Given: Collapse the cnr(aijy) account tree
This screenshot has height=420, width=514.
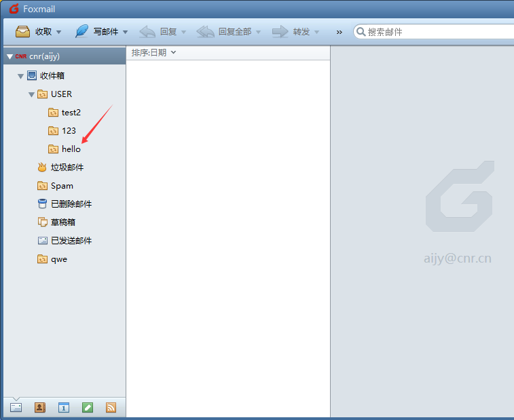Looking at the screenshot, I should point(10,57).
